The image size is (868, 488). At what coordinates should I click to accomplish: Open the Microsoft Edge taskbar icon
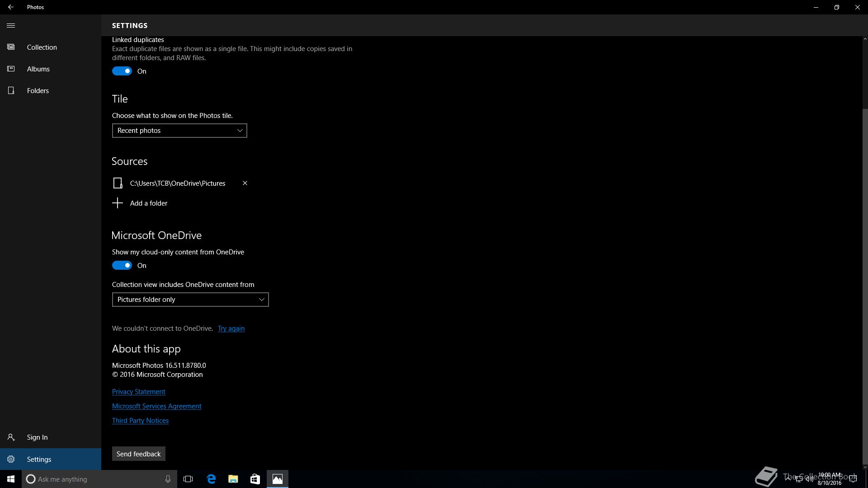[x=211, y=479]
